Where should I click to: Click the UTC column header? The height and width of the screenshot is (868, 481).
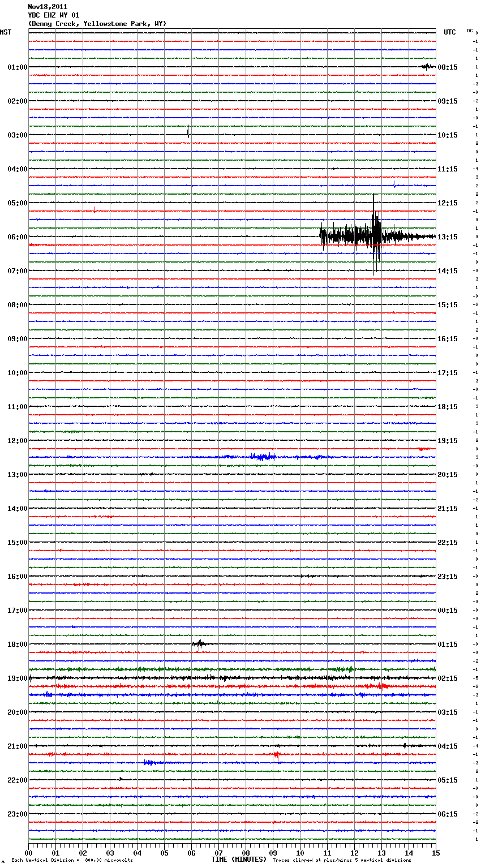click(x=450, y=32)
